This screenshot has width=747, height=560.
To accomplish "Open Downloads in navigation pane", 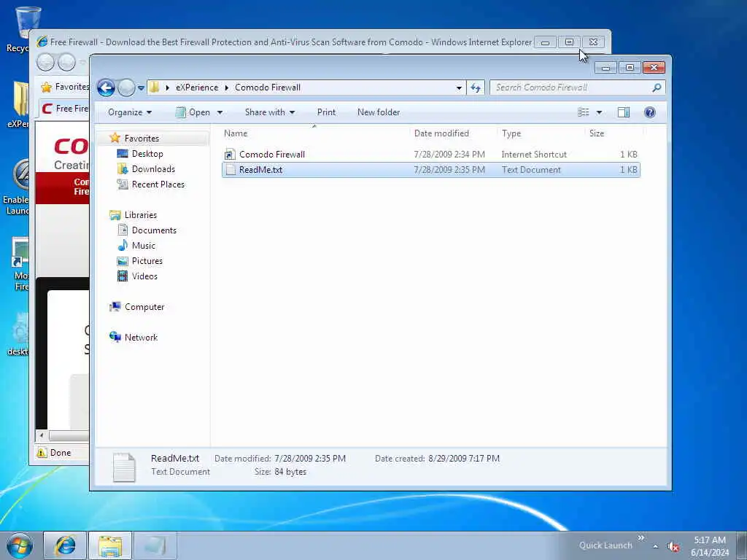I will point(153,169).
